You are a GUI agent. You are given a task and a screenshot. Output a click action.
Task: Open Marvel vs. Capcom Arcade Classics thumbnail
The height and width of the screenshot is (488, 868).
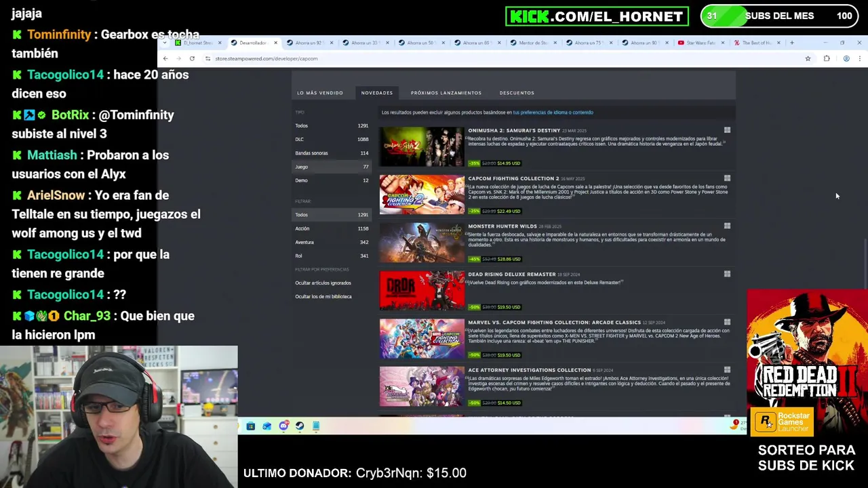(x=422, y=339)
